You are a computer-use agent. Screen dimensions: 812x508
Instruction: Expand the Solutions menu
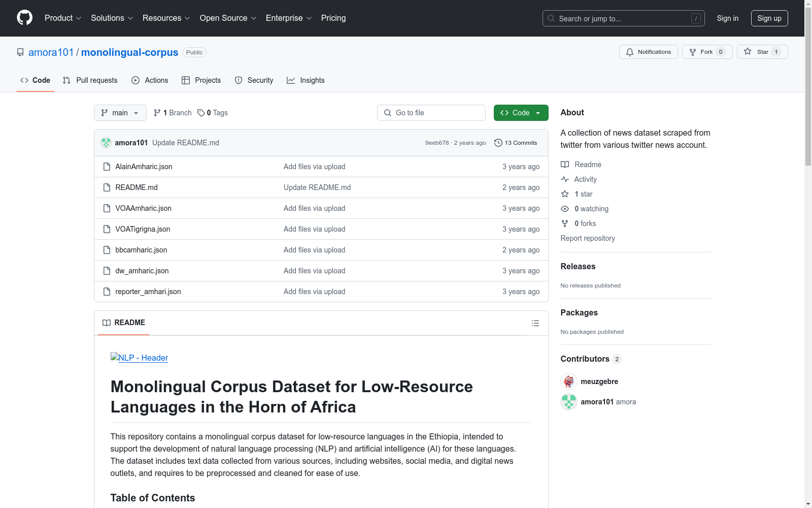pyautogui.click(x=112, y=18)
